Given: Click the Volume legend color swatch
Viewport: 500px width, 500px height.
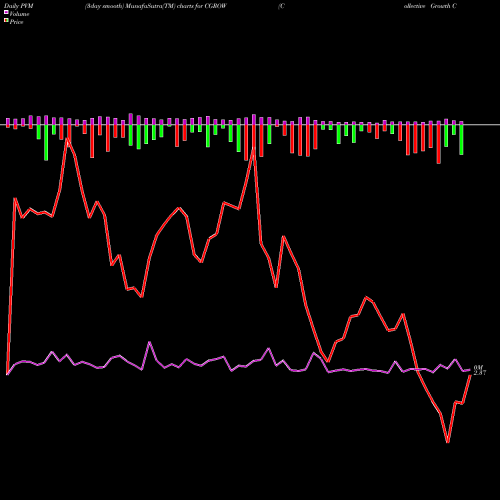Looking at the screenshot, I should point(6,12).
